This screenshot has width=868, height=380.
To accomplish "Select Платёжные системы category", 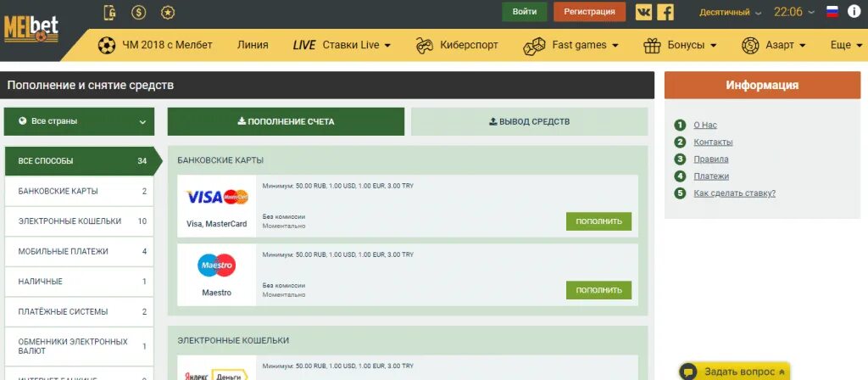I will coord(79,312).
